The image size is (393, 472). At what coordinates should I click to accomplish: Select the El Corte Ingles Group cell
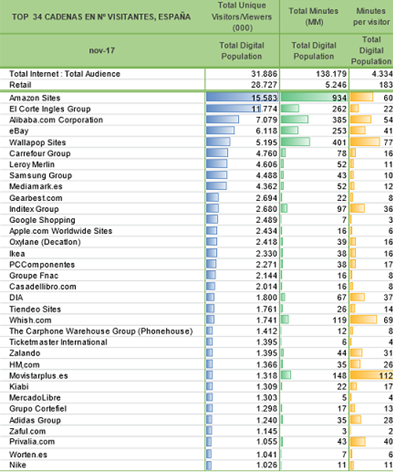[50, 109]
